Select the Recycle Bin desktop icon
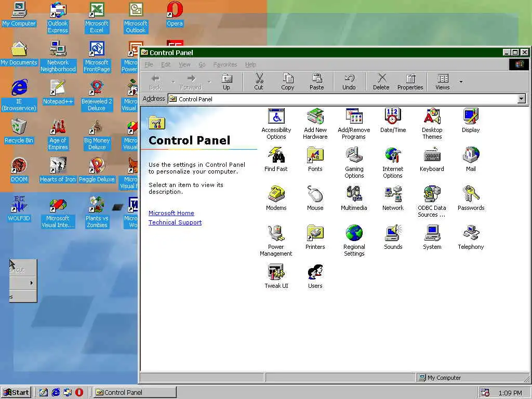This screenshot has width=532, height=399. click(19, 131)
